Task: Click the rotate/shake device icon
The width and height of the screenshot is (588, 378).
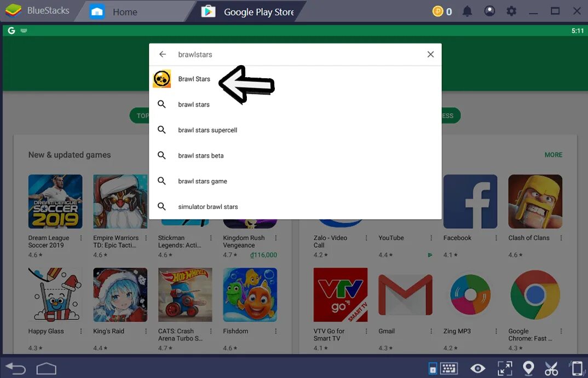Action: [577, 369]
